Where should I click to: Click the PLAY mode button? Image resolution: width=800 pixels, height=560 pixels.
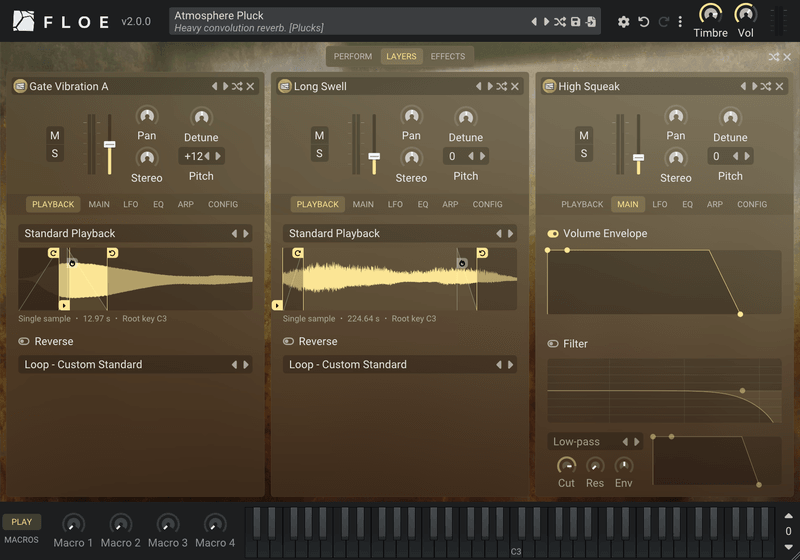[21, 522]
